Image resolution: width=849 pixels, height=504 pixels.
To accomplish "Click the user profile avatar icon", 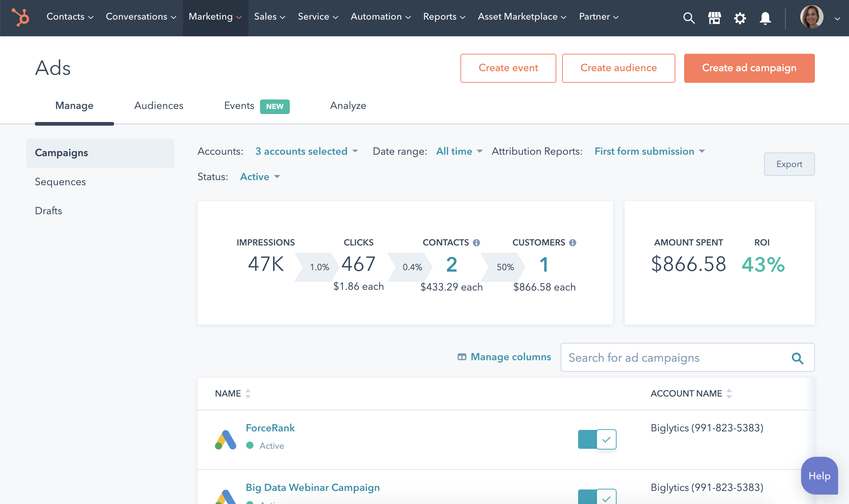I will point(813,16).
